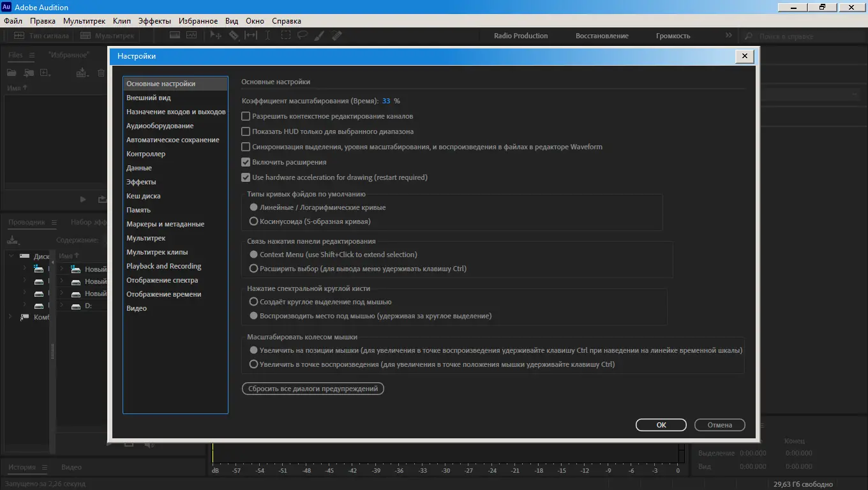
Task: Enable Показать HUD только для выбранного диапазона
Action: [x=246, y=131]
